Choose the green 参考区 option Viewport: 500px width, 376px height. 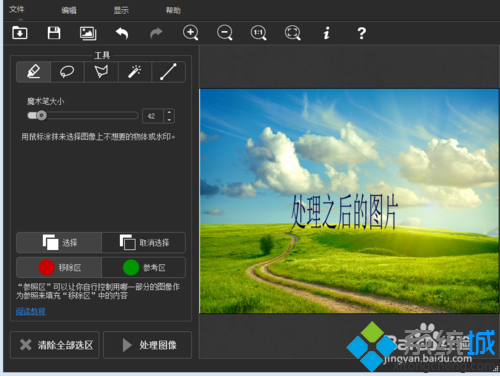tap(143, 267)
